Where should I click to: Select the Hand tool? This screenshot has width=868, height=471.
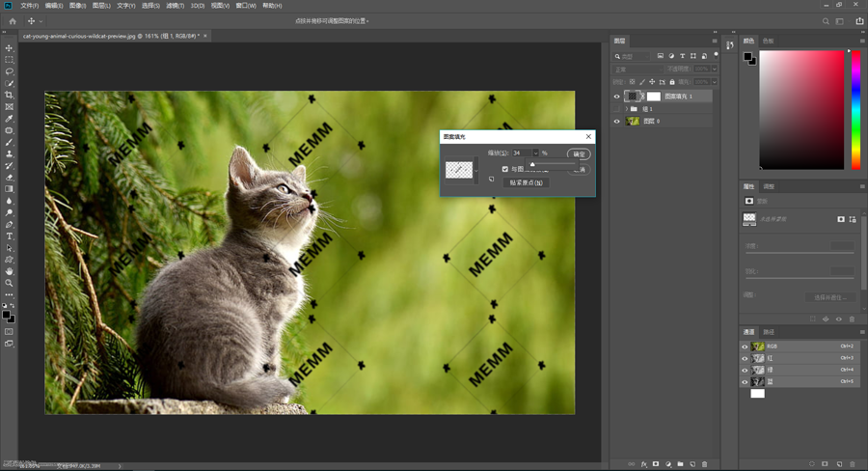[10, 271]
